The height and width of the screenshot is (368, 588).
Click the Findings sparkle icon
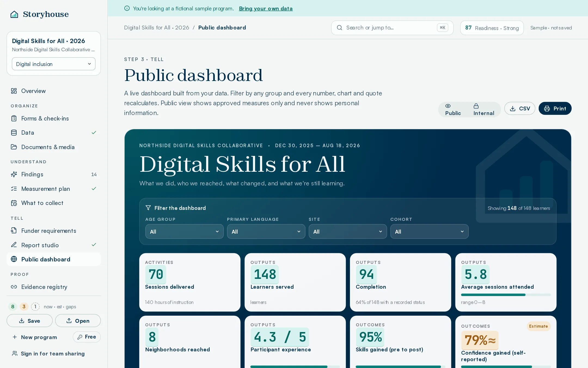[14, 174]
